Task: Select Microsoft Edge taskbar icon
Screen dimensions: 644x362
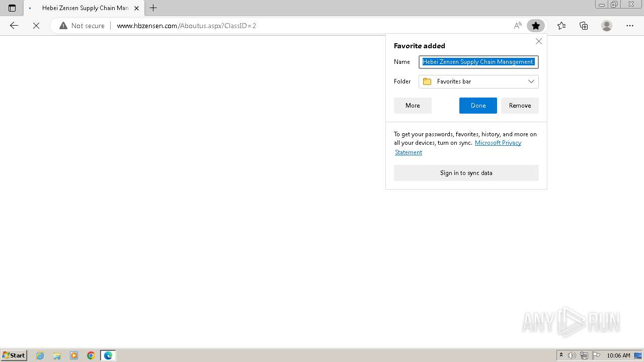Action: tap(108, 355)
